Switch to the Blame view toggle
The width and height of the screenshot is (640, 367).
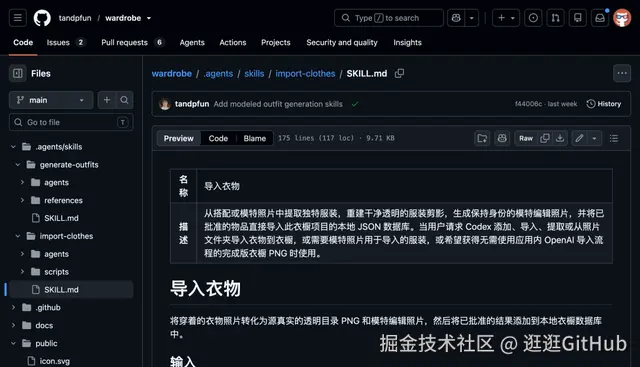coord(255,138)
